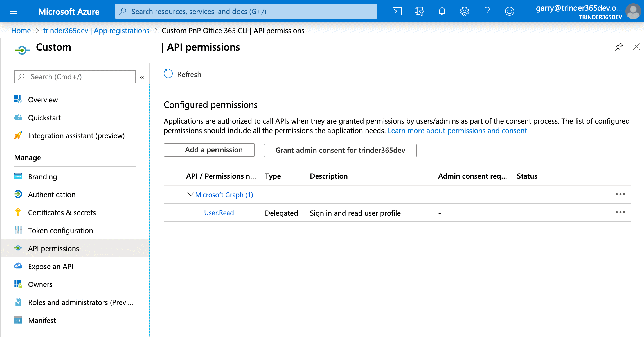Image resolution: width=644 pixels, height=337 pixels.
Task: Pin the API permissions blade
Action: pos(619,47)
